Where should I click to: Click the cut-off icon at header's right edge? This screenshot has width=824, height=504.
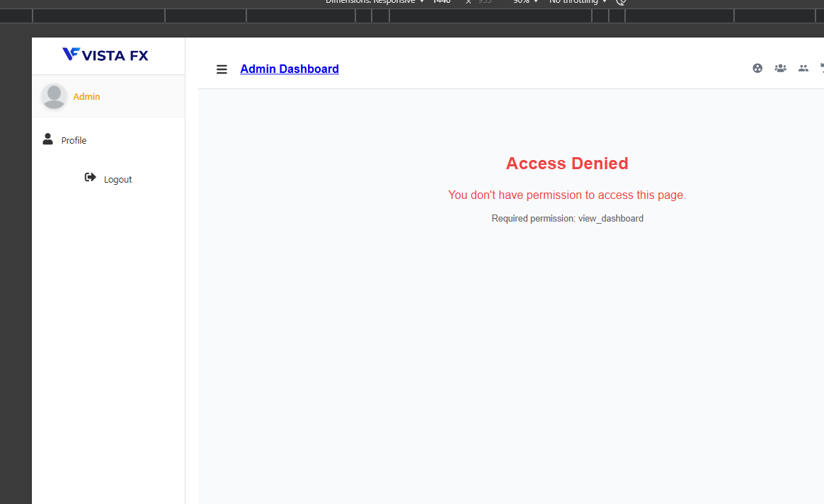[x=821, y=69]
